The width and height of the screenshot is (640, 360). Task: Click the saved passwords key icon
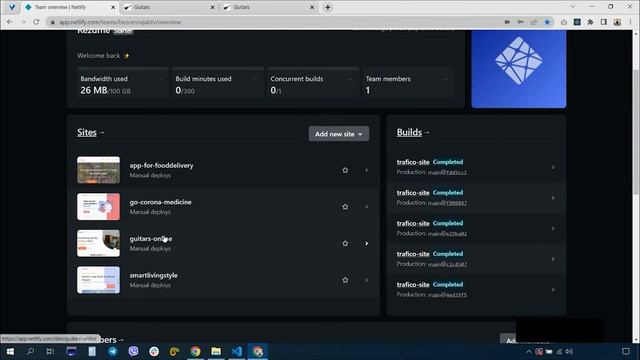[x=520, y=22]
